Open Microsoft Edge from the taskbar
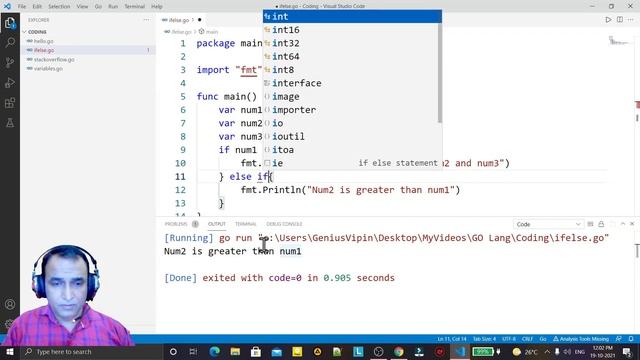The width and height of the screenshot is (640, 360). (x=214, y=352)
